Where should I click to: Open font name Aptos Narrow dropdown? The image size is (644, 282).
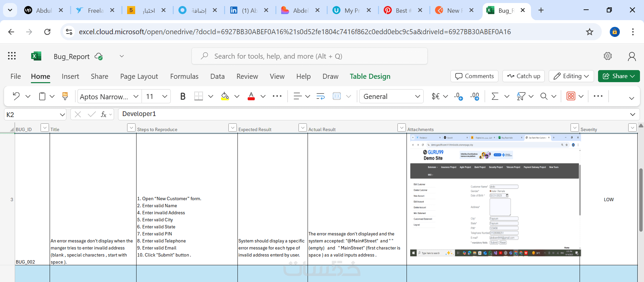coord(136,97)
